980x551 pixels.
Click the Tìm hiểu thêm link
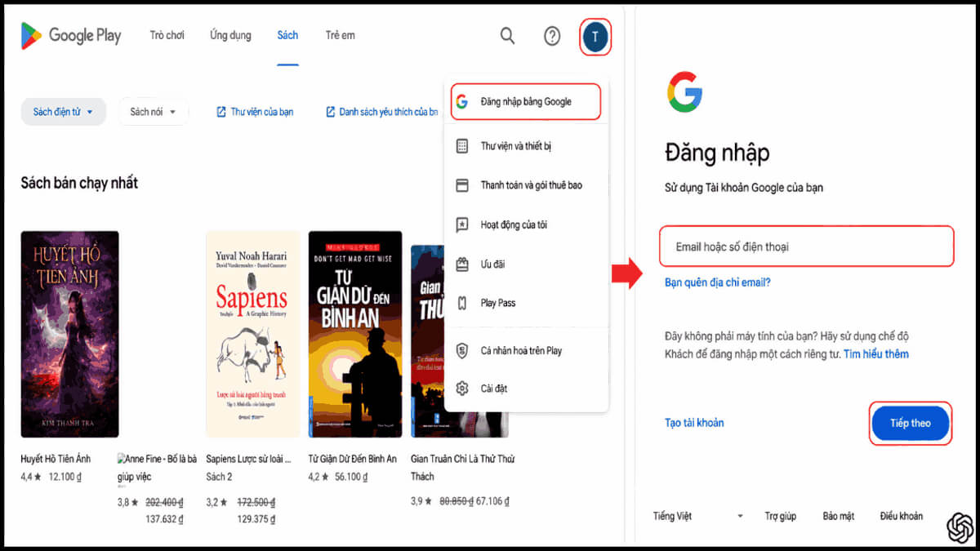876,354
